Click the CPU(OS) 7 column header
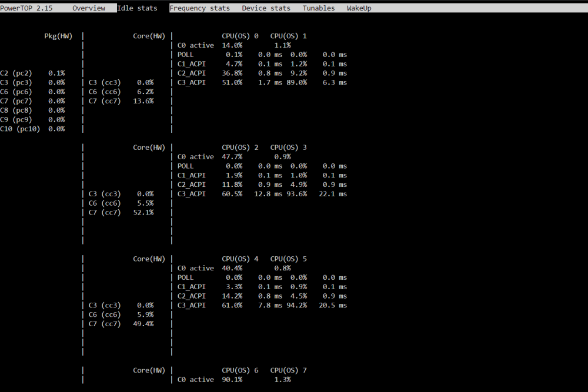 point(288,370)
